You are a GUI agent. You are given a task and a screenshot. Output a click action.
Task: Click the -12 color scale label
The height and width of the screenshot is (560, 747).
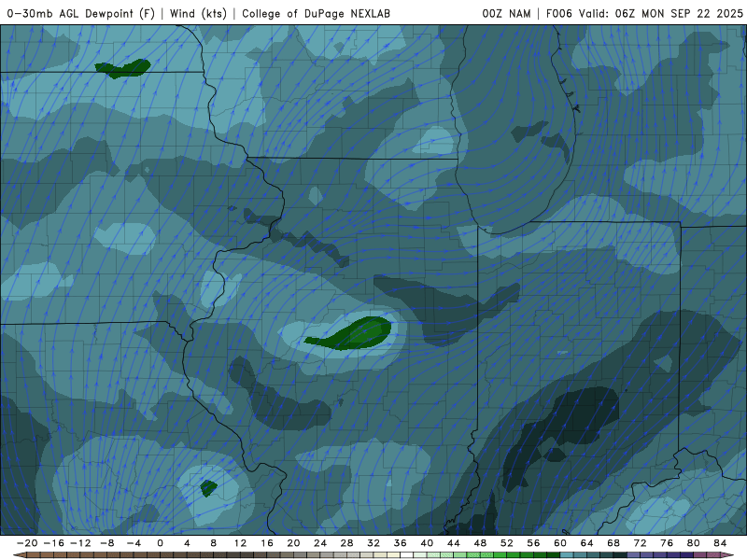tap(80, 543)
